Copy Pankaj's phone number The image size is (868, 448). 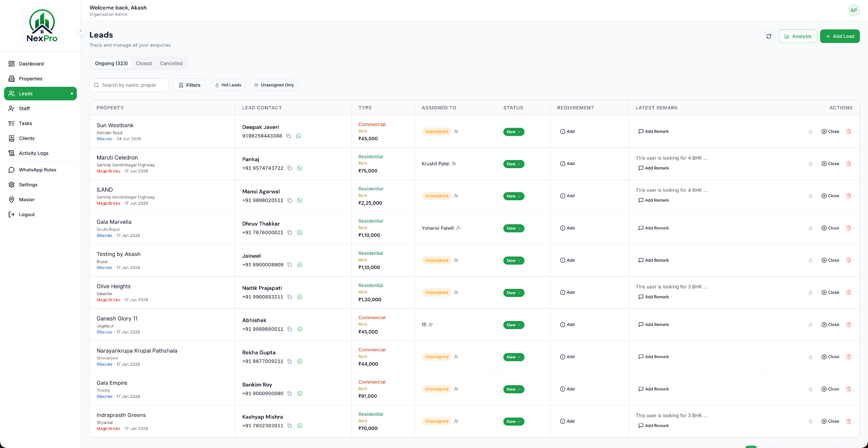pyautogui.click(x=290, y=168)
